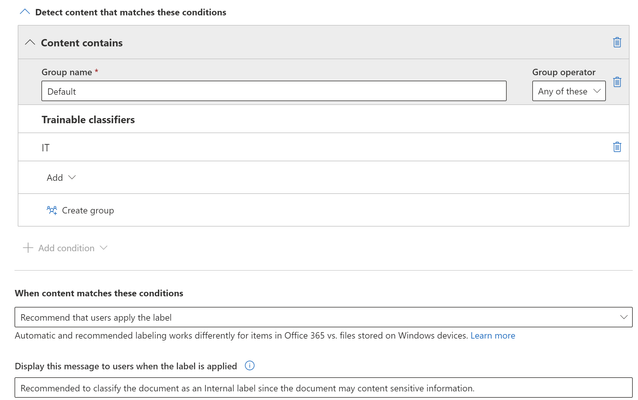Remove the IT trainable classifier
638x400 pixels.
pyautogui.click(x=617, y=147)
